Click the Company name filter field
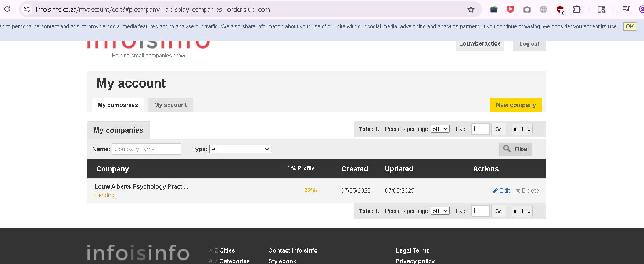Image resolution: width=644 pixels, height=264 pixels. point(147,149)
